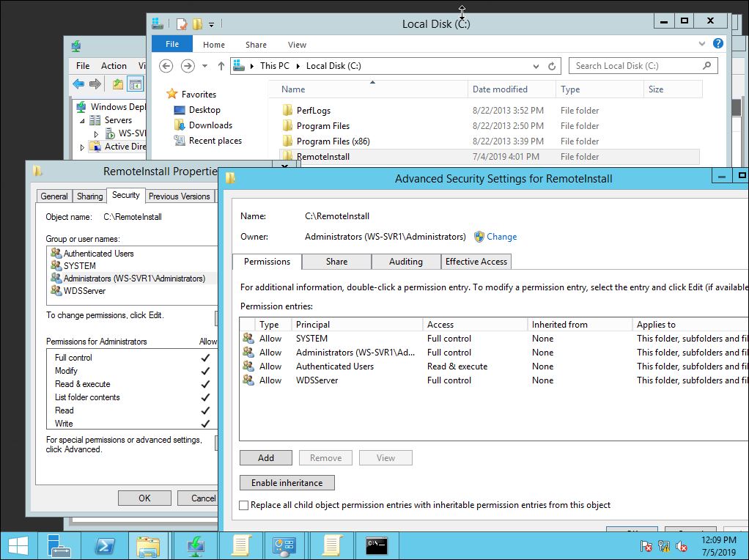Open the File tab in Explorer
This screenshot has width=749, height=560.
coord(172,44)
